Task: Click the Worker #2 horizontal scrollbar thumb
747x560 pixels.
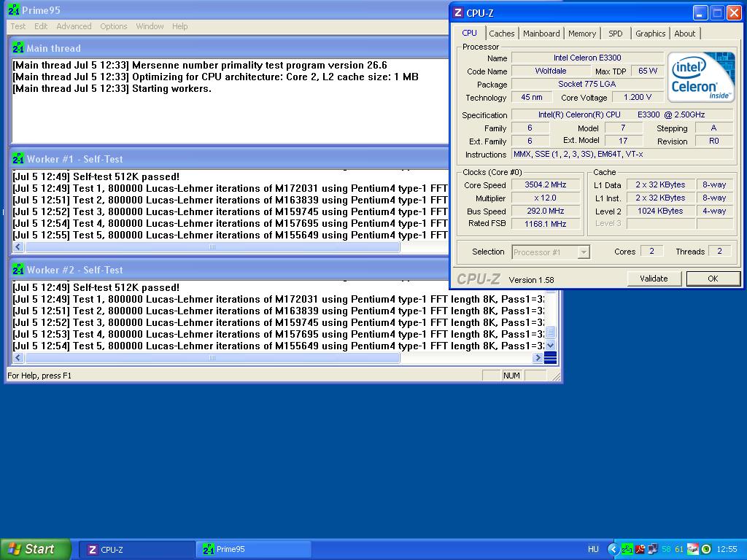Action: (212, 357)
